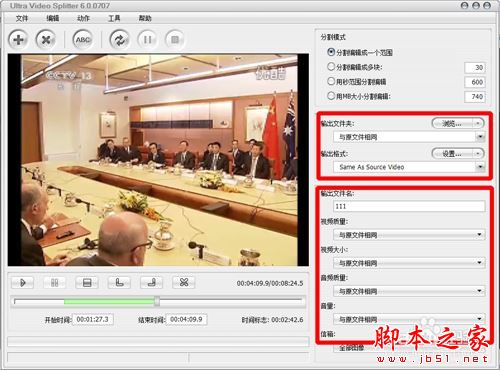Screen dimensions: 500x370
Task: Open the output folder dropdown
Action: [480, 137]
